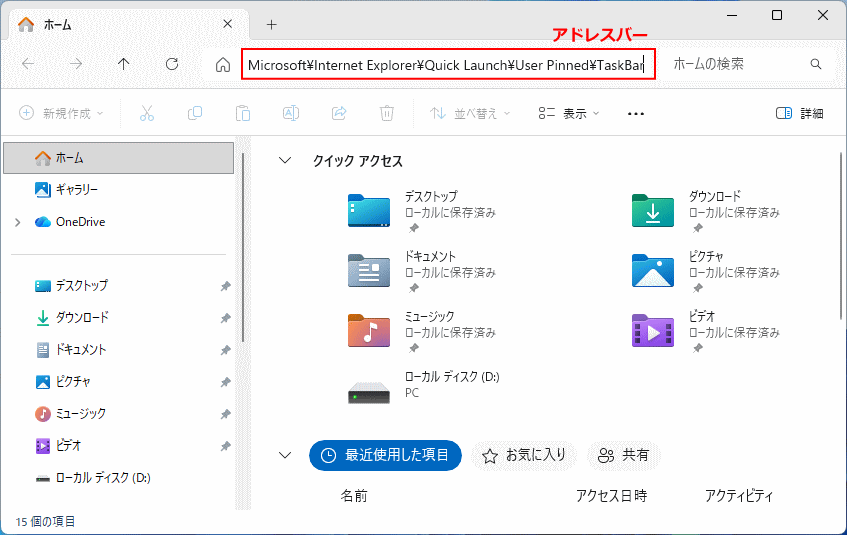Add a new tab with plus button
Viewport: 847px width, 535px height.
[x=271, y=24]
